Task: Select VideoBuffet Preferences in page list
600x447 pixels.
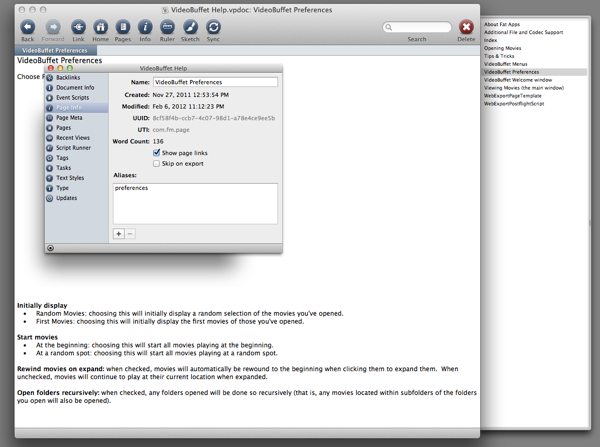Action: click(534, 72)
